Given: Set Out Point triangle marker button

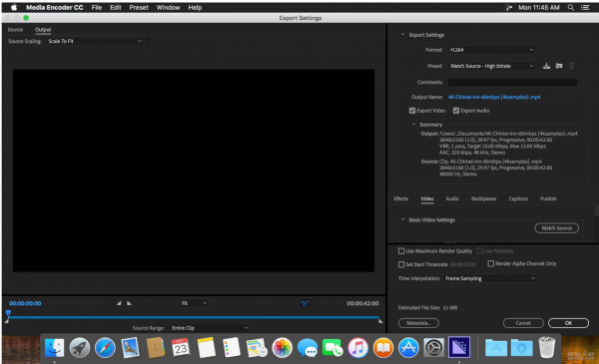Looking at the screenshot, I should tap(129, 303).
